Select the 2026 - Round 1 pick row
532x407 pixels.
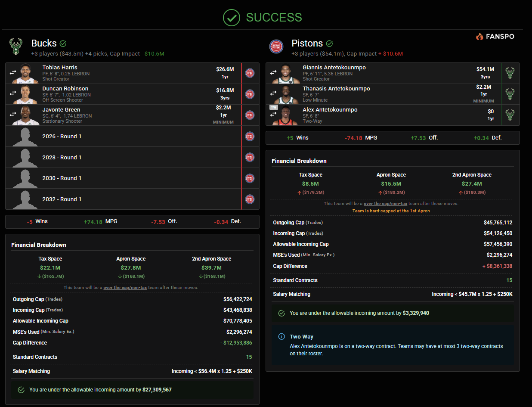132,136
